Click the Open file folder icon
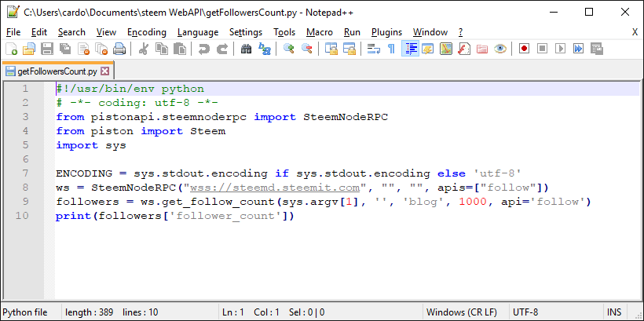Screen dimensions: 644x321 click(x=29, y=49)
